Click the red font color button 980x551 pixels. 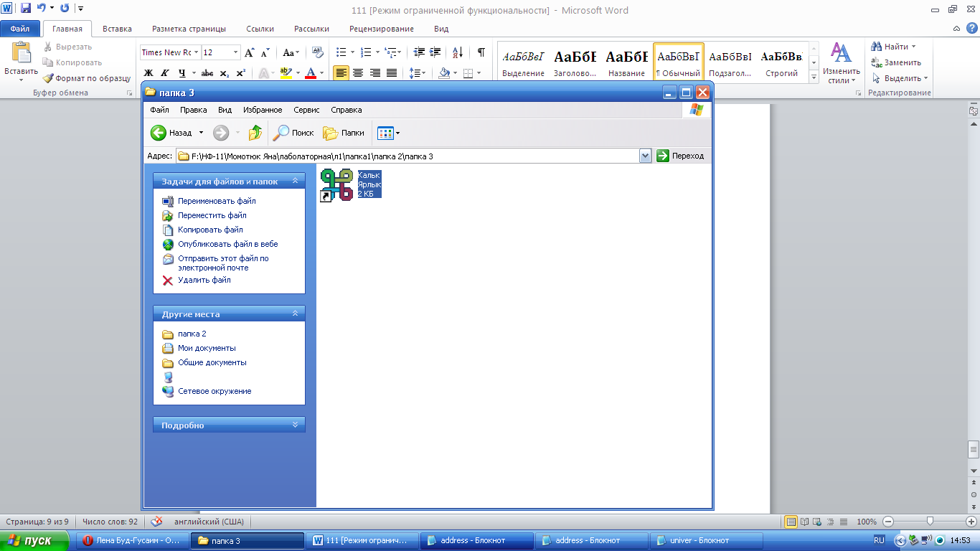pyautogui.click(x=311, y=73)
